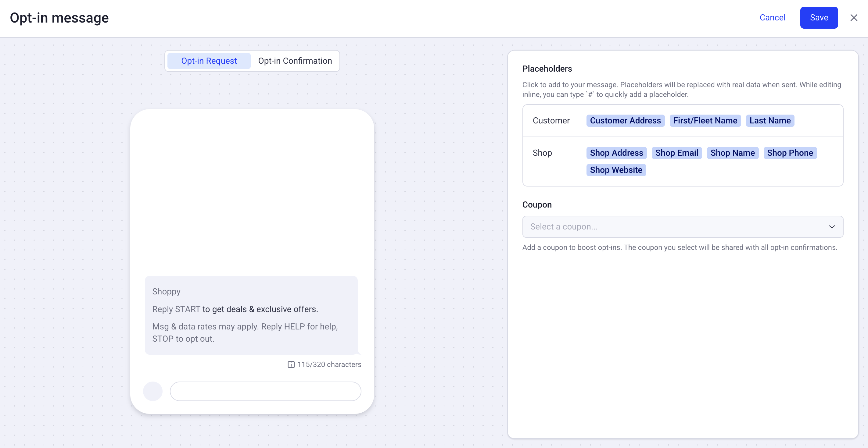The width and height of the screenshot is (868, 448).
Task: Open the Select a coupon field
Action: click(x=683, y=227)
